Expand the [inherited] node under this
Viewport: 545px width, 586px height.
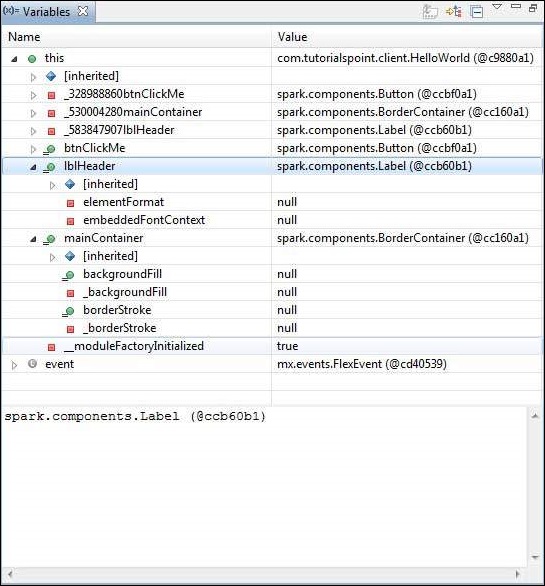point(33,77)
